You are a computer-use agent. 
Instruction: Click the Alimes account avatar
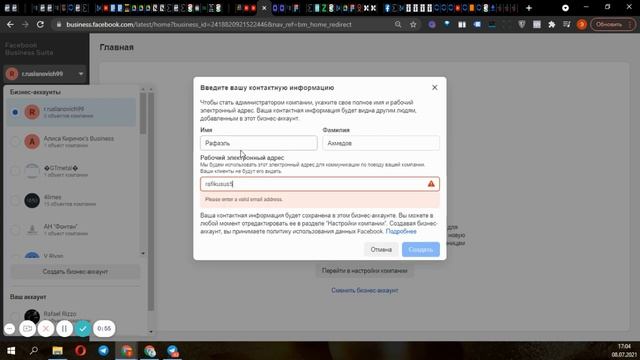[x=32, y=200]
